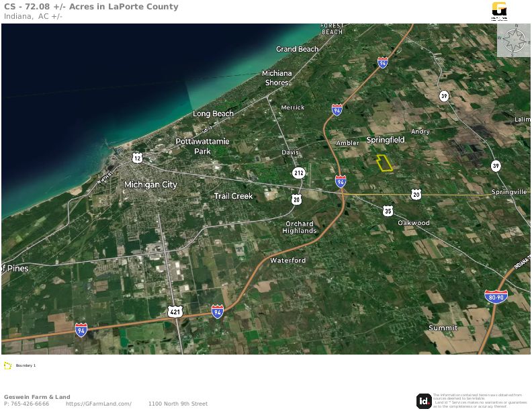This screenshot has width=532, height=411.
Task: Open the GFarmLand.com website link
Action: pos(99,404)
